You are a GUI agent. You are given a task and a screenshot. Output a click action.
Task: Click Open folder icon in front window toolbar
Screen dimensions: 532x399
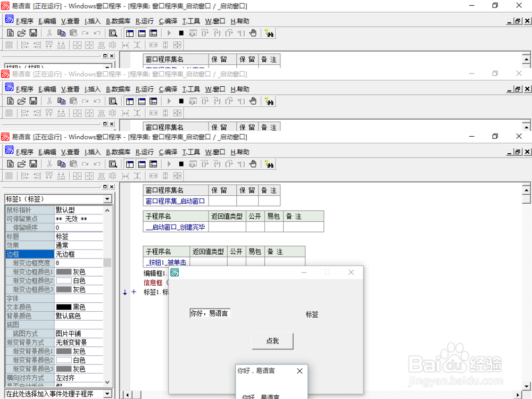click(x=22, y=164)
